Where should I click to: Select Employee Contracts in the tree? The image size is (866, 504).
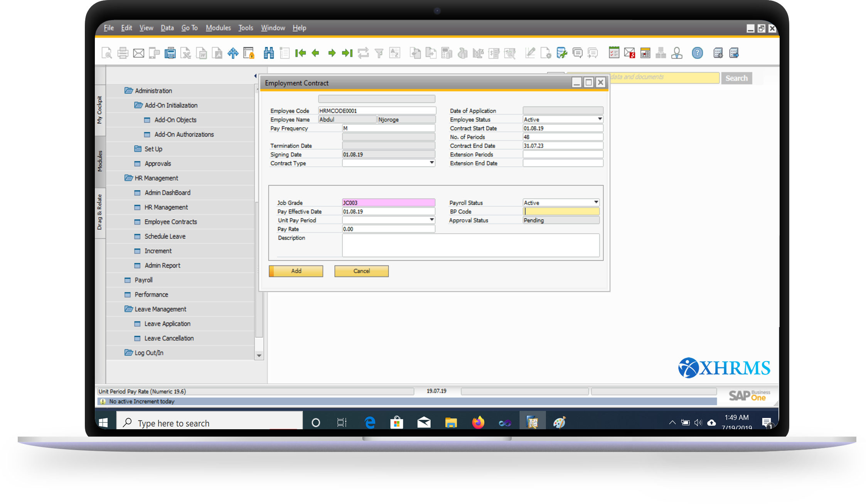170,222
